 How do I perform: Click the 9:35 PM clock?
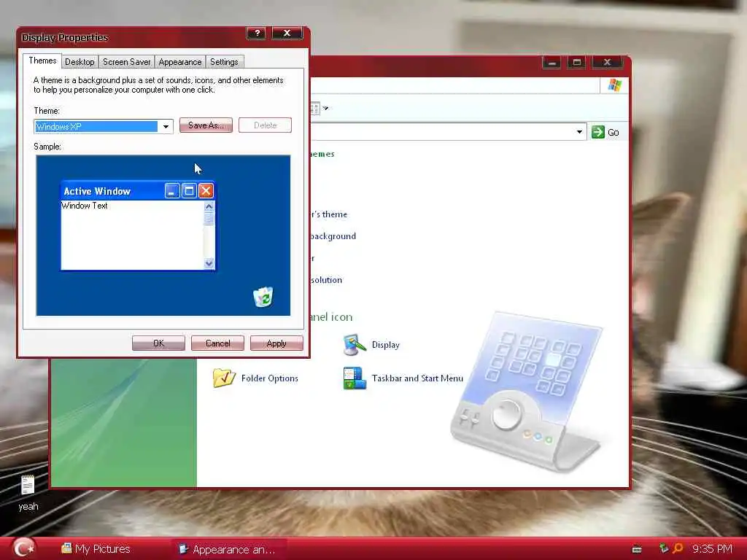click(x=712, y=549)
